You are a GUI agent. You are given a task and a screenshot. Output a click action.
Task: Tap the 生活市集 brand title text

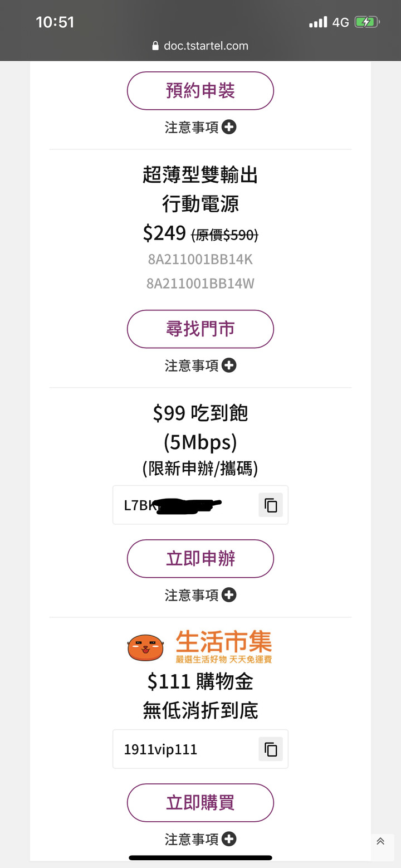224,641
